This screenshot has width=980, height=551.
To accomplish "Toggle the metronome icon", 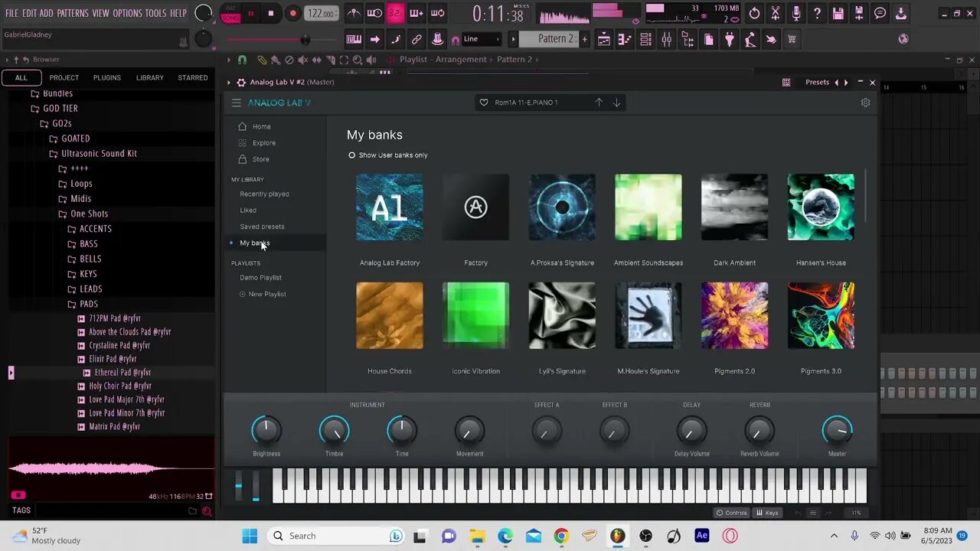I will (354, 13).
